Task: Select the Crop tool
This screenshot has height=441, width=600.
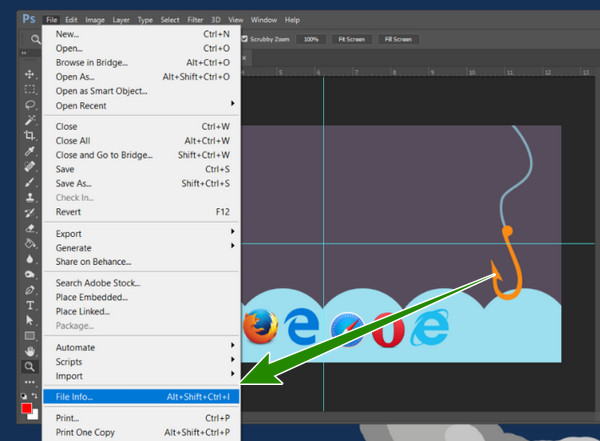Action: 29,135
